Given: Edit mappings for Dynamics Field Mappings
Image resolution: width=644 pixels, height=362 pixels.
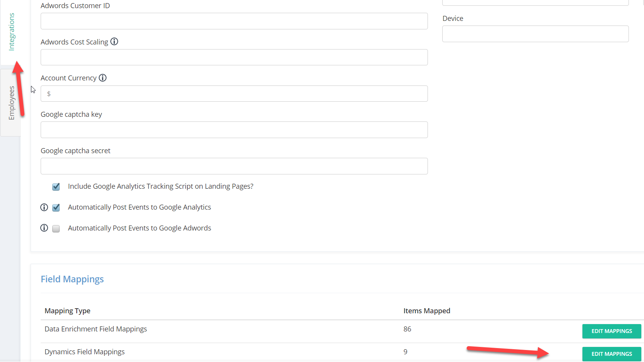Looking at the screenshot, I should point(611,354).
